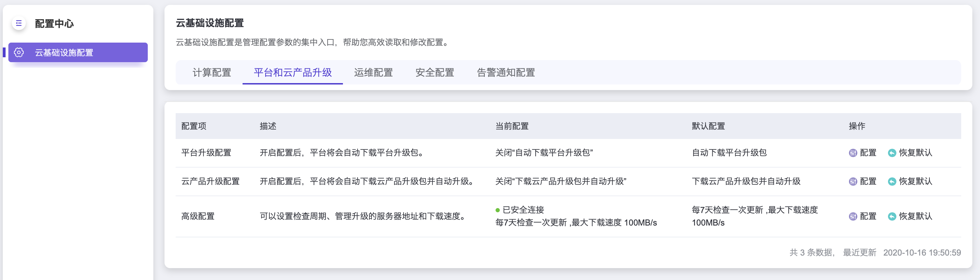980x280 pixels.
Task: Click 配置 icon for 平台升级配置 row
Action: (x=853, y=153)
